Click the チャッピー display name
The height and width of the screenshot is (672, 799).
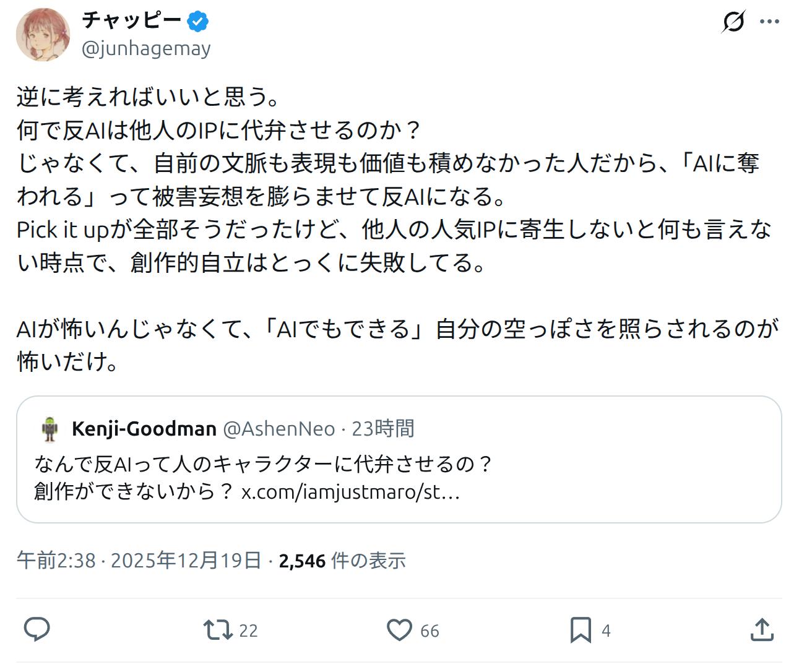(132, 20)
